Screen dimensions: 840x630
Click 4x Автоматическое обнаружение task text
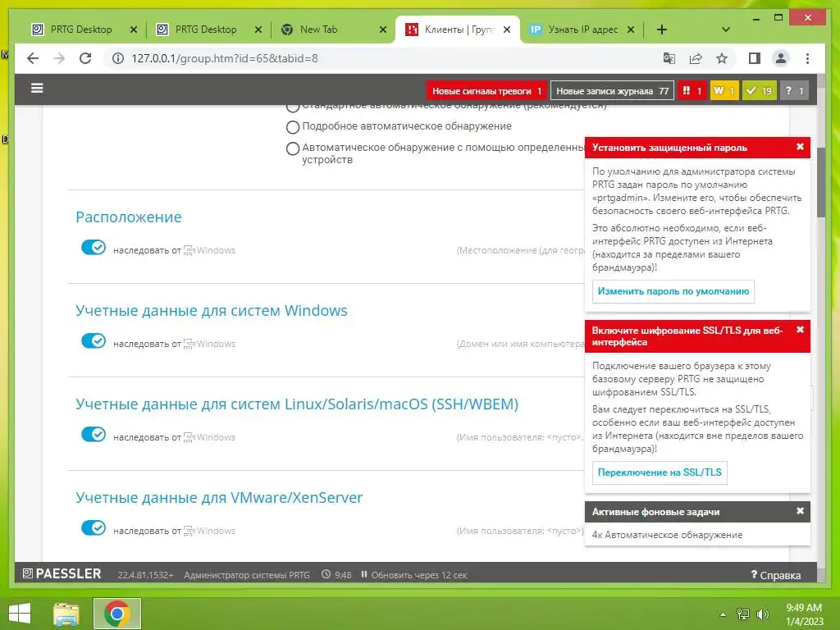pos(667,535)
